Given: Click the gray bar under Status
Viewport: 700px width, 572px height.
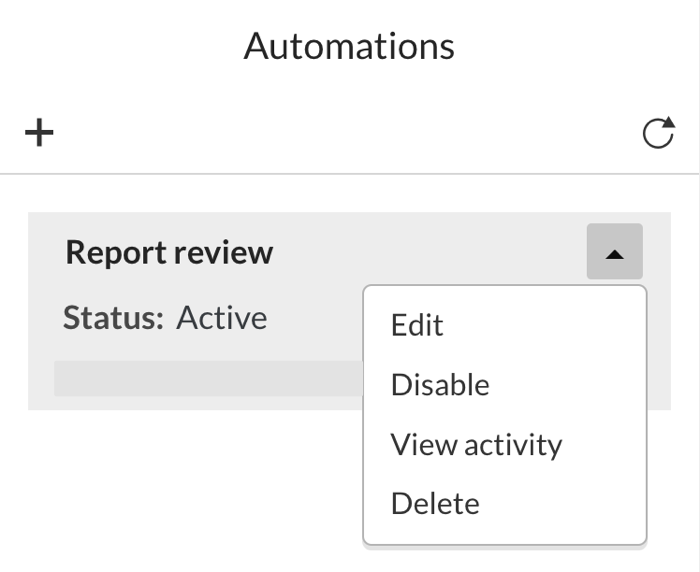Looking at the screenshot, I should point(208,378).
